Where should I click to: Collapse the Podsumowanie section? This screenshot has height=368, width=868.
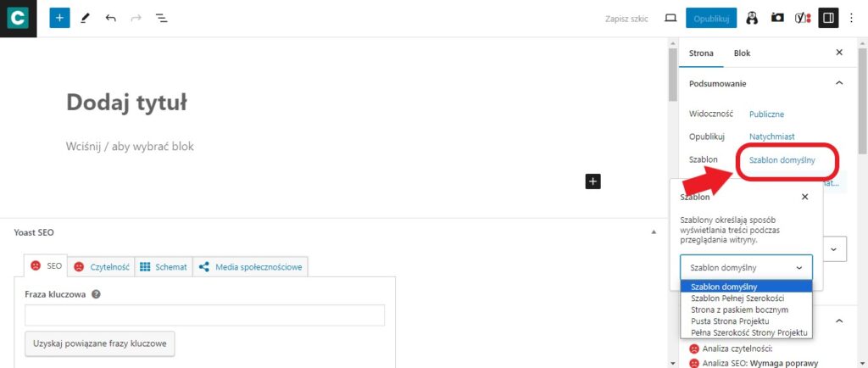click(x=839, y=83)
